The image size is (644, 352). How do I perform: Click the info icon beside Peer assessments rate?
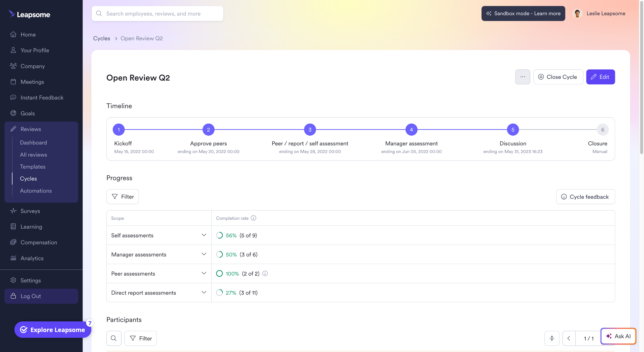(x=265, y=273)
